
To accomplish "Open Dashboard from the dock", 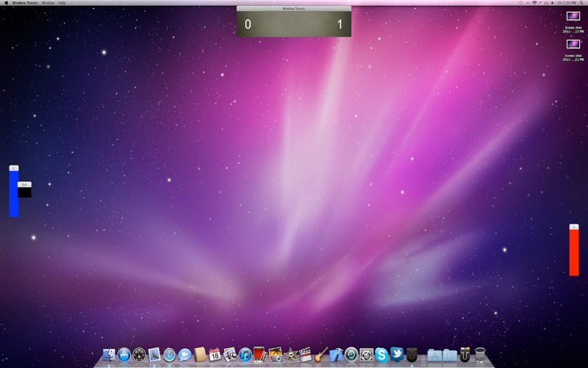I will [x=139, y=355].
